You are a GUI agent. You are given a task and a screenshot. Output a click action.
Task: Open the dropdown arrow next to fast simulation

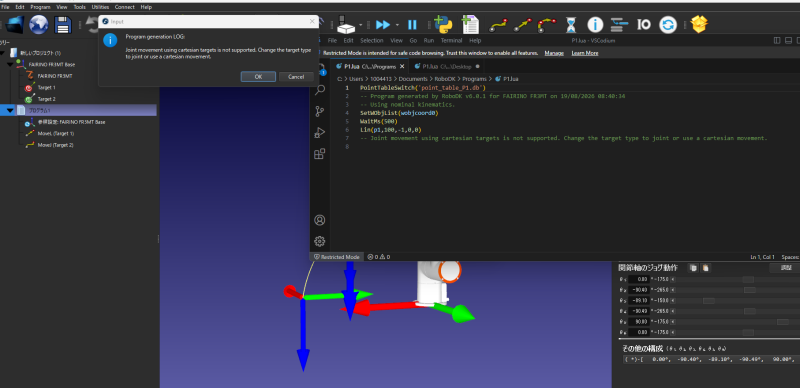pyautogui.click(x=396, y=25)
